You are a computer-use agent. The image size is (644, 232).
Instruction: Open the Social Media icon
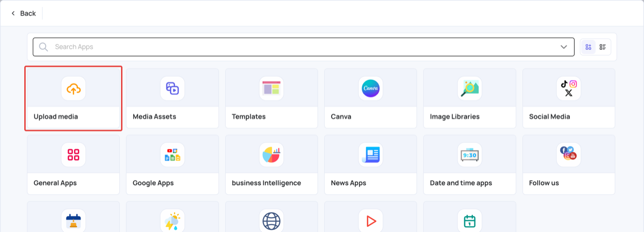click(x=569, y=88)
